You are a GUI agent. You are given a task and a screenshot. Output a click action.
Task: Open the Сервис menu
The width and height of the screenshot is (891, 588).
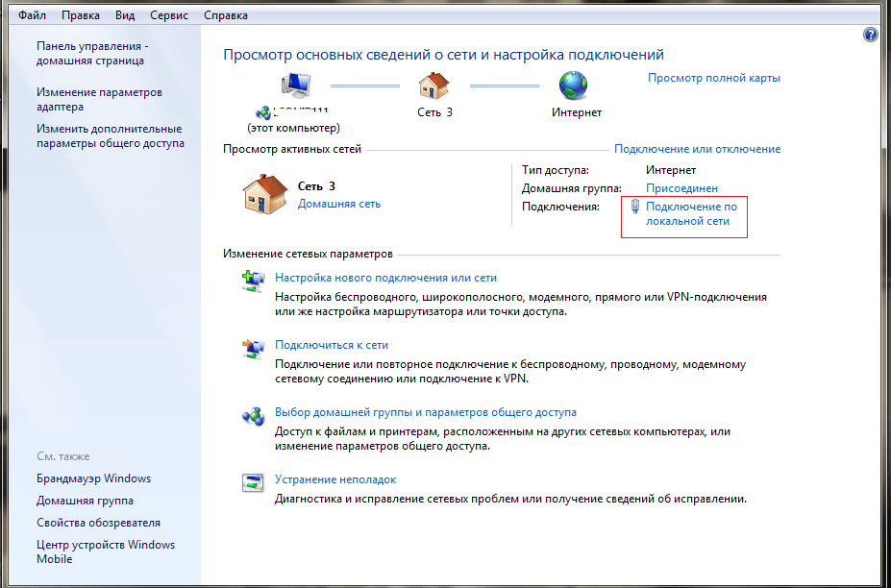(169, 15)
